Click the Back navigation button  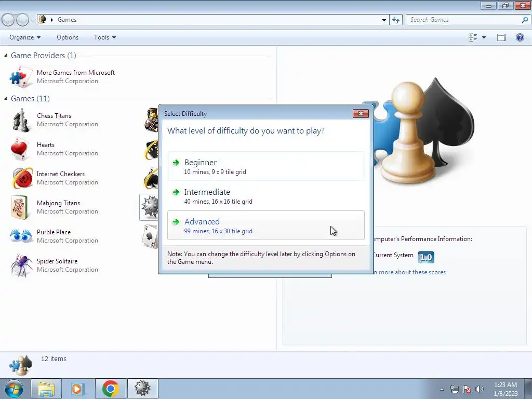pos(8,20)
